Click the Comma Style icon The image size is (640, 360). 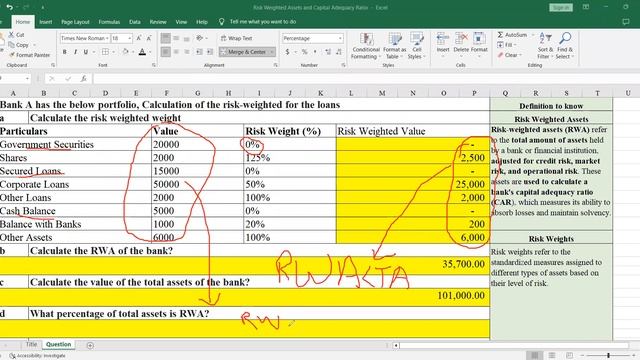[315, 52]
